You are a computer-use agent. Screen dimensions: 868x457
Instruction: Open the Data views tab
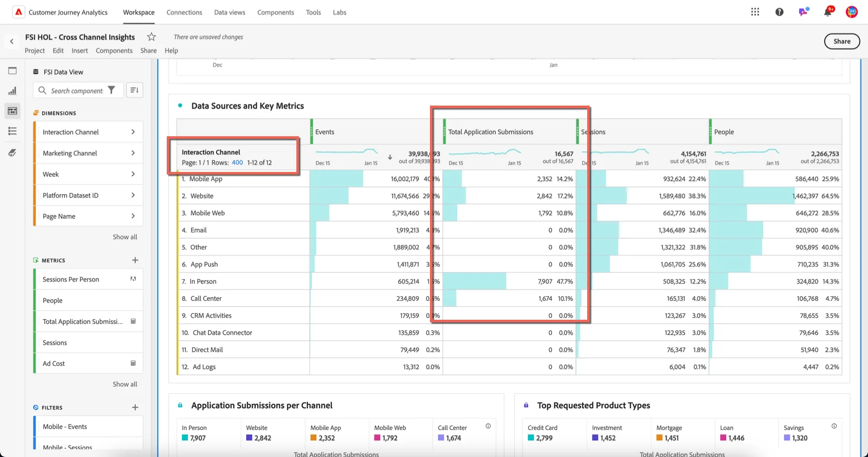[x=230, y=12]
